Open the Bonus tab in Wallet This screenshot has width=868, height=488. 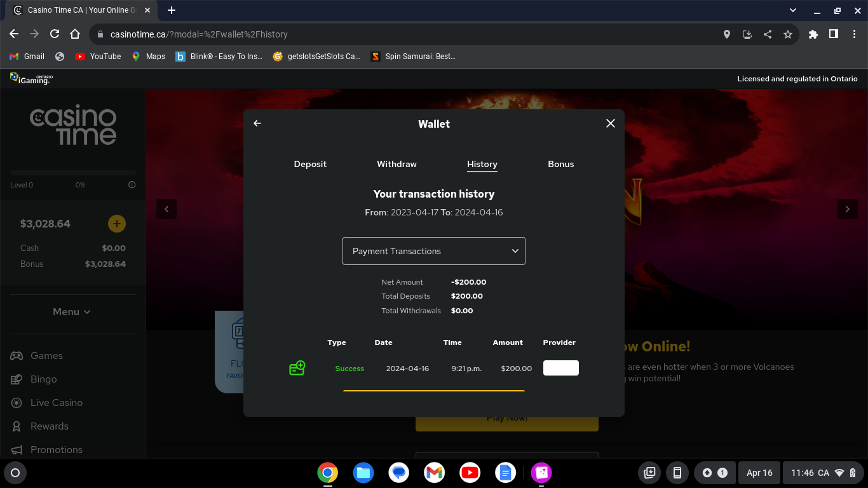tap(560, 164)
